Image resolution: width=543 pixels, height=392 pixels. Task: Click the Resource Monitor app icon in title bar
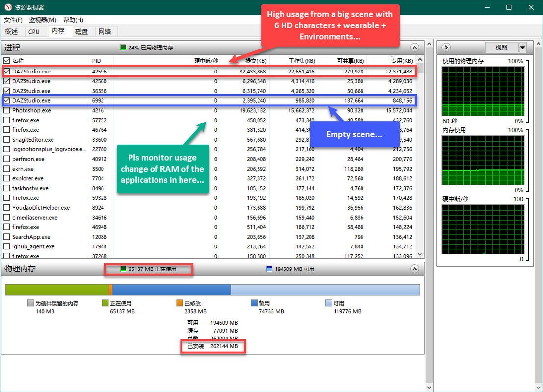8,7
